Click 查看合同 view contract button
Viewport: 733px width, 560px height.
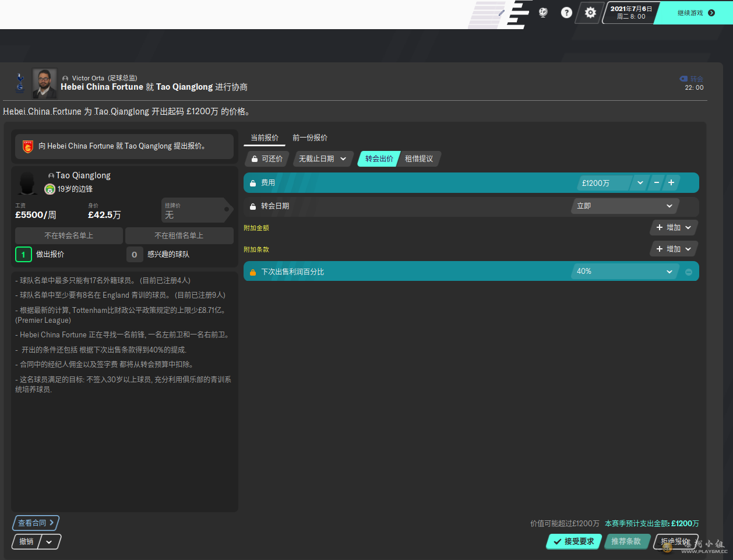[36, 523]
